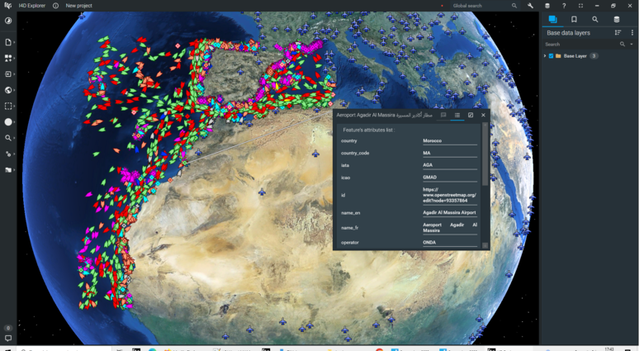The width and height of the screenshot is (644, 351).
Task: Click the Base Layer count badge 3
Action: coord(594,56)
